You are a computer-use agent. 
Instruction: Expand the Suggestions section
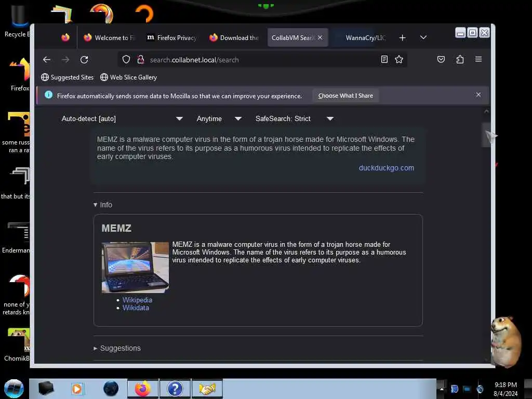117,348
